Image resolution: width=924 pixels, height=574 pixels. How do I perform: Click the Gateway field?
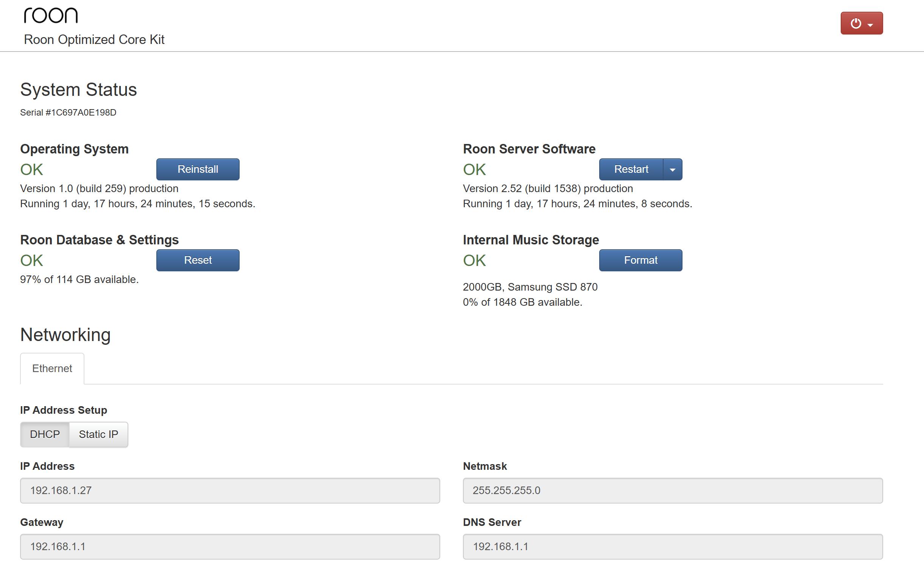tap(230, 547)
